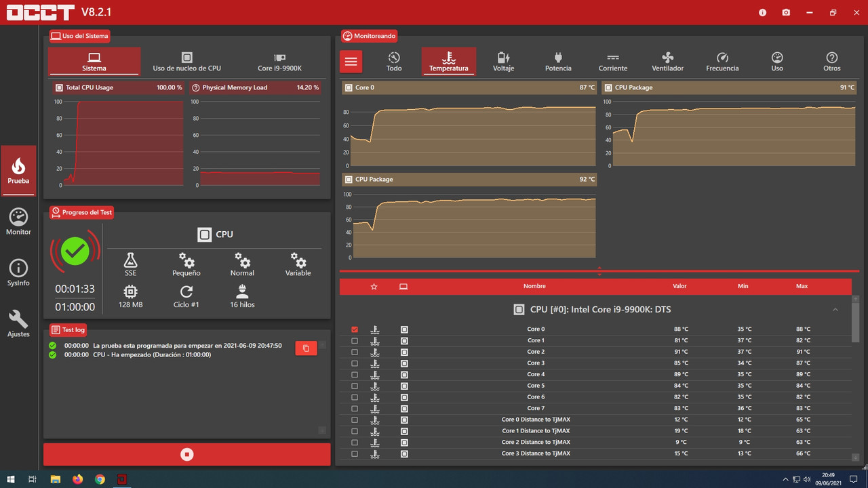
Task: Check the Core 5 checkbox
Action: (355, 386)
